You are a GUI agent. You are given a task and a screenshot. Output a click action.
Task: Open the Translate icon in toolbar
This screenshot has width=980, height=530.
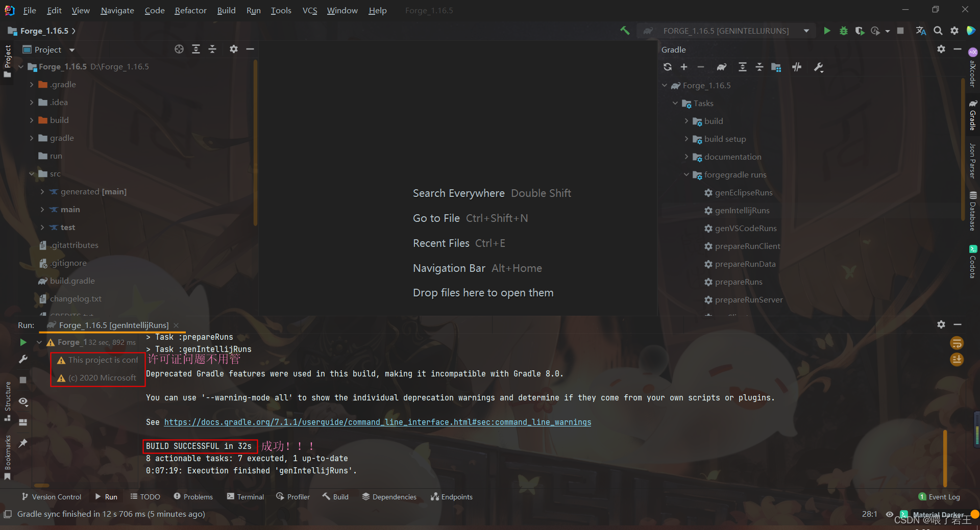pos(921,31)
